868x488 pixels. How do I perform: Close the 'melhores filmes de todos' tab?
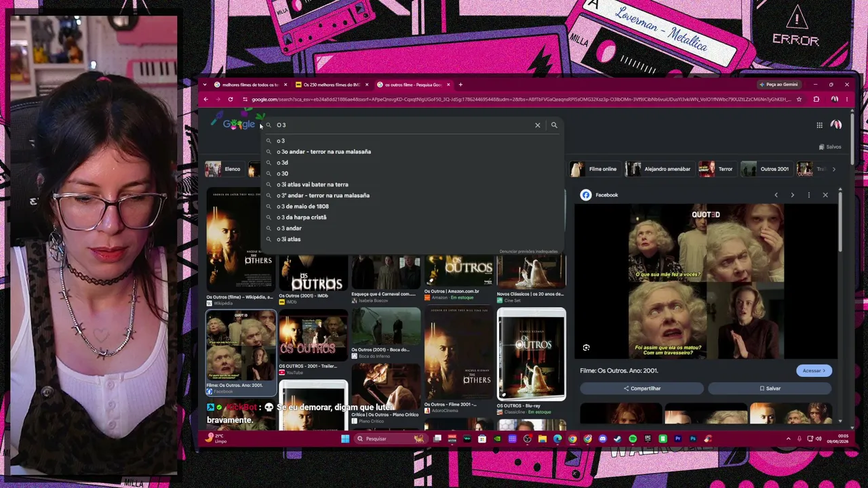point(285,85)
